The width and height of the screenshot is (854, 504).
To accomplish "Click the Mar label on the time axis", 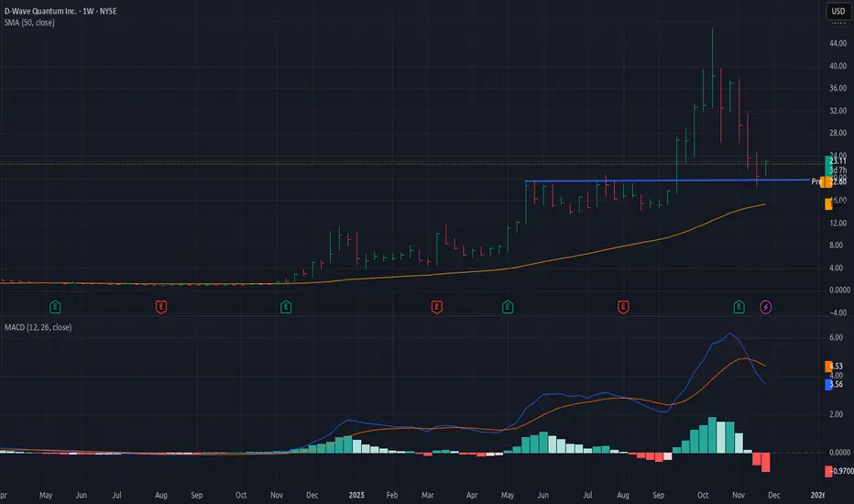I will (428, 495).
